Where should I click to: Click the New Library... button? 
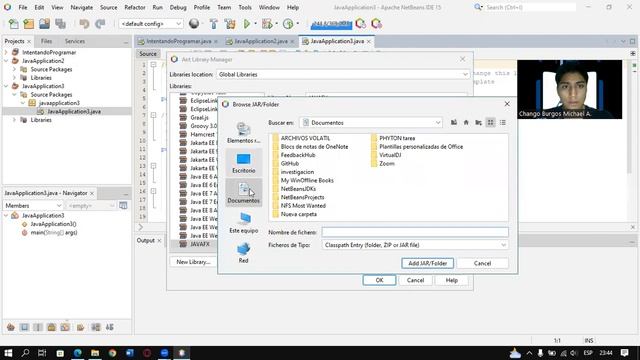pos(193,262)
